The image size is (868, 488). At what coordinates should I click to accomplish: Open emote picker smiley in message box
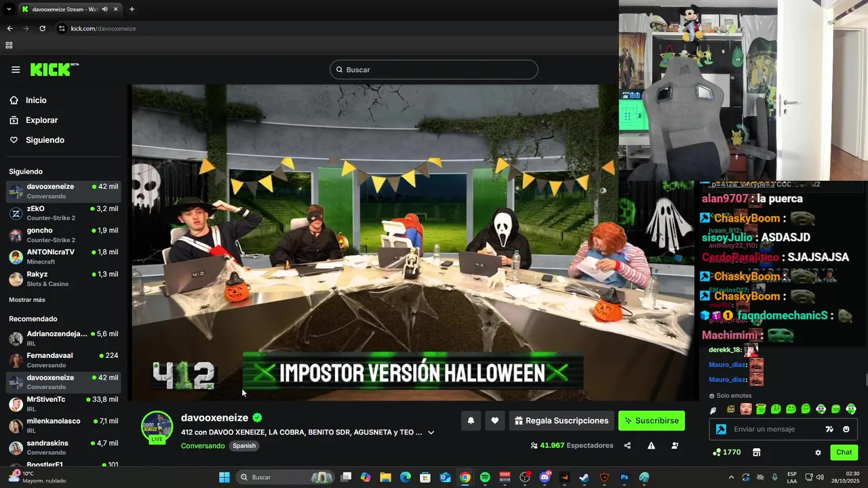[846, 429]
